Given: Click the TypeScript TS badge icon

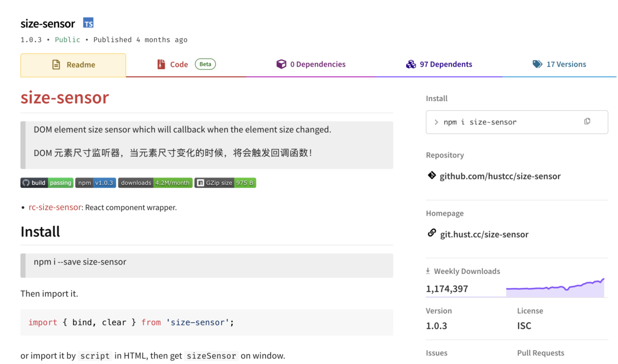Looking at the screenshot, I should pyautogui.click(x=89, y=23).
